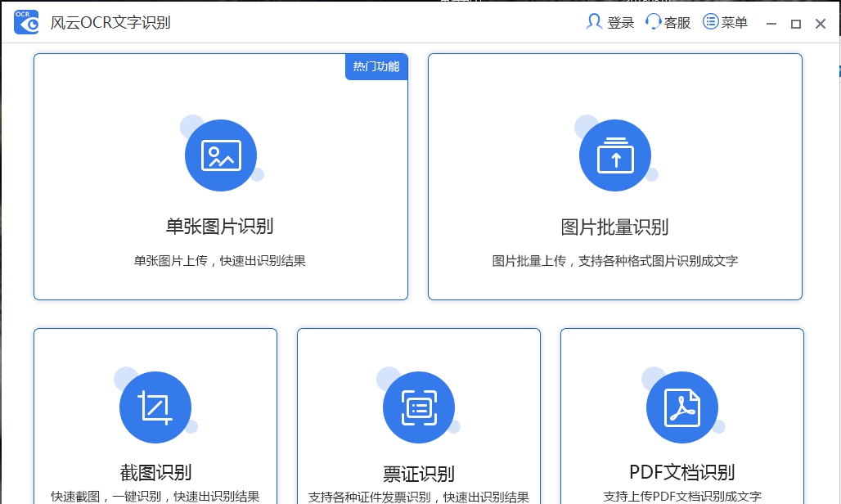Click the single image recognition picture icon

click(221, 155)
